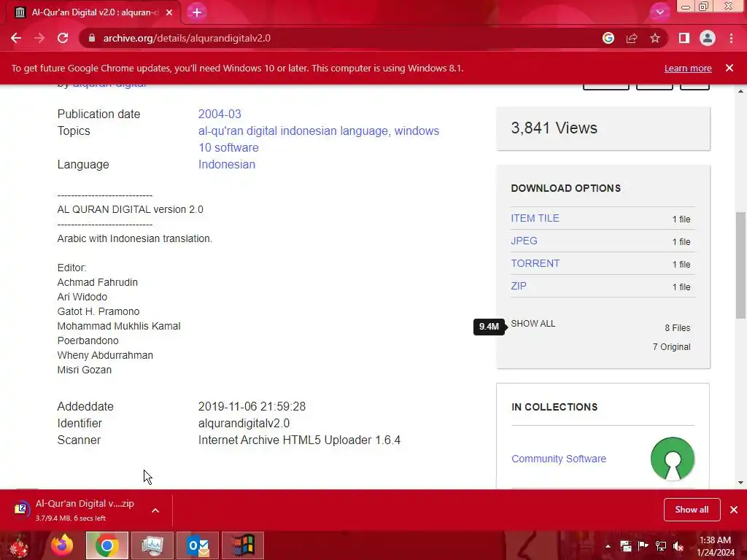This screenshot has width=747, height=560.
Task: Open tab search dropdown arrow
Action: (659, 12)
